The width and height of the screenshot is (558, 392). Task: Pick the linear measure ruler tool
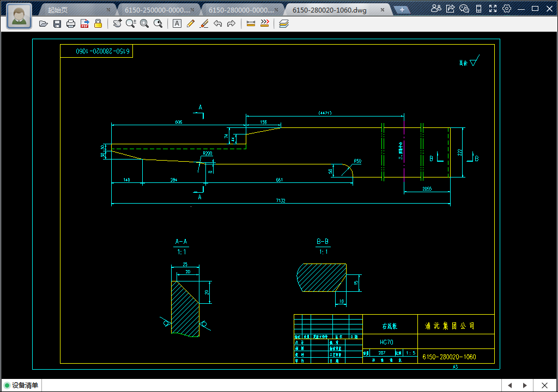click(251, 23)
